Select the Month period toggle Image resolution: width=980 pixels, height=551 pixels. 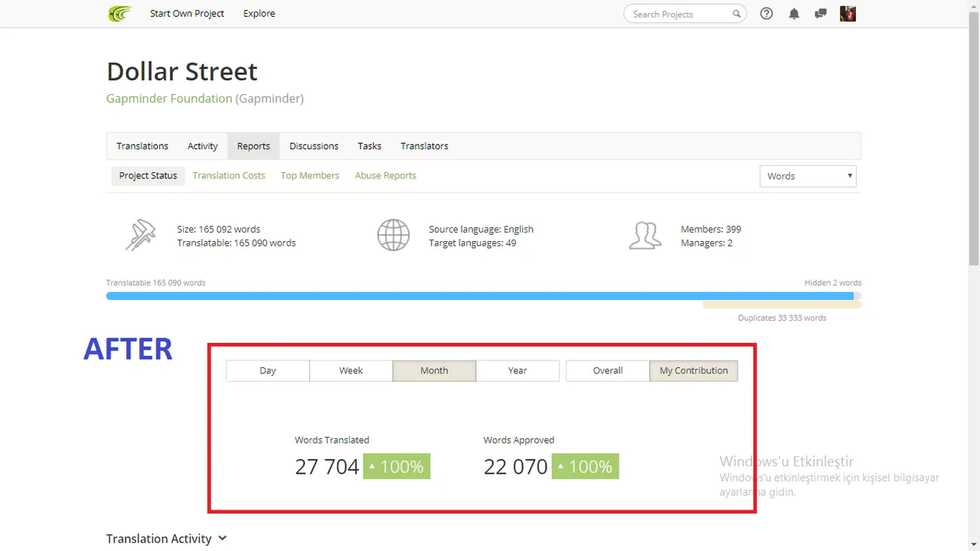[x=434, y=370]
